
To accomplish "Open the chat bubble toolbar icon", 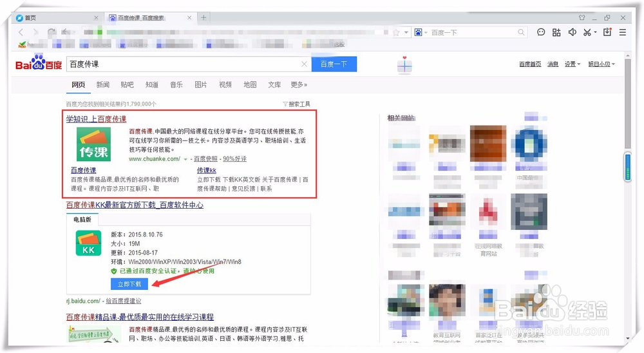I will pyautogui.click(x=541, y=32).
